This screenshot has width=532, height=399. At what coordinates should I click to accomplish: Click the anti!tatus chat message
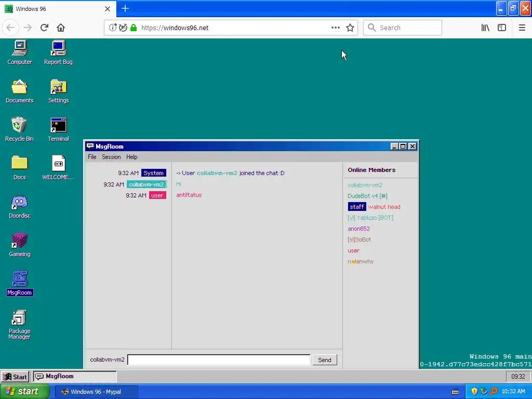(189, 195)
